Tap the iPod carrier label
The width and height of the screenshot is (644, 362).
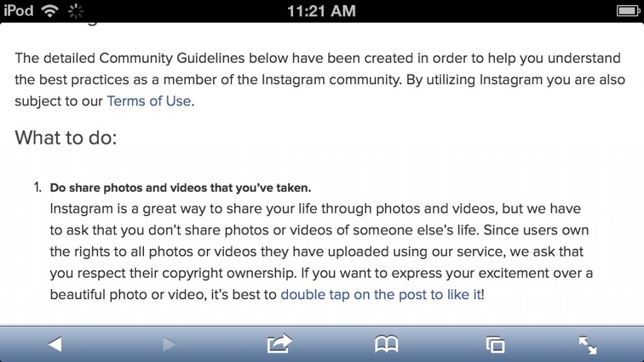point(18,10)
